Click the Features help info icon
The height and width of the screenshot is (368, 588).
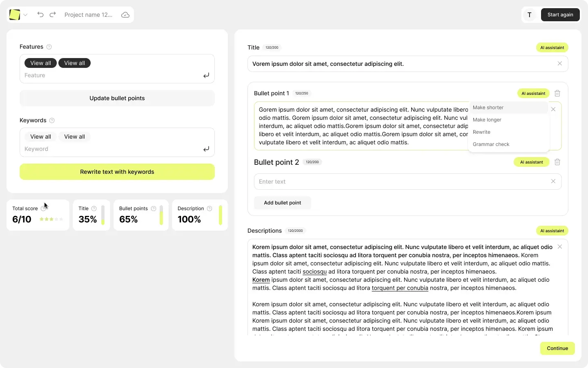[x=49, y=47]
